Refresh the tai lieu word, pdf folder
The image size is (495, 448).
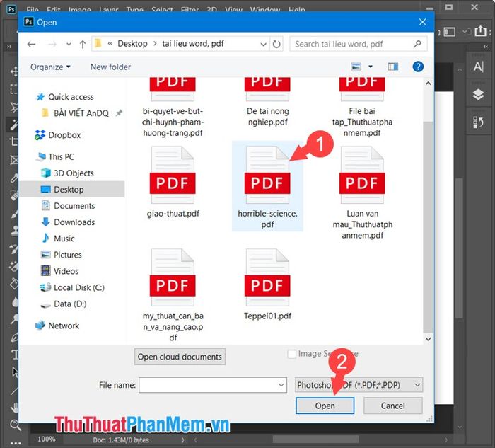click(276, 44)
